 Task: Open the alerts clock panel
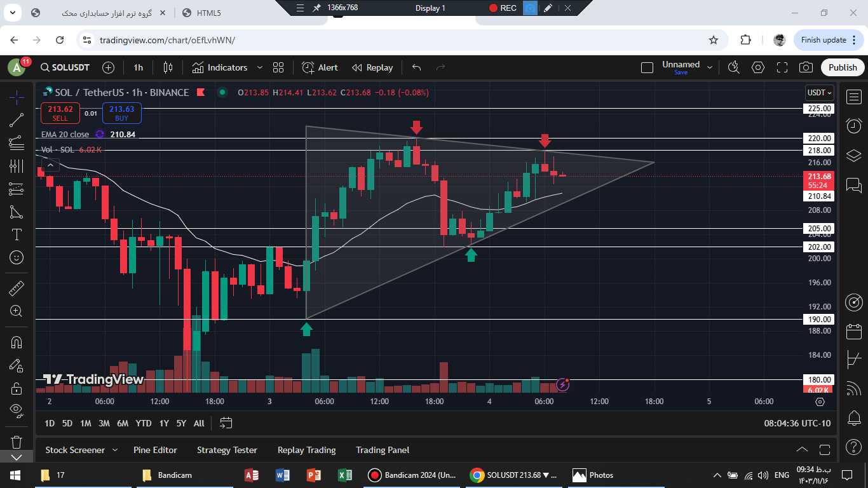853,126
